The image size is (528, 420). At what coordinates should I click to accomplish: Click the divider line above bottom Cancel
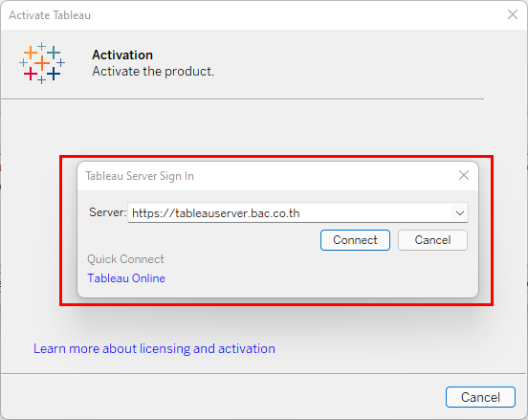(x=263, y=373)
